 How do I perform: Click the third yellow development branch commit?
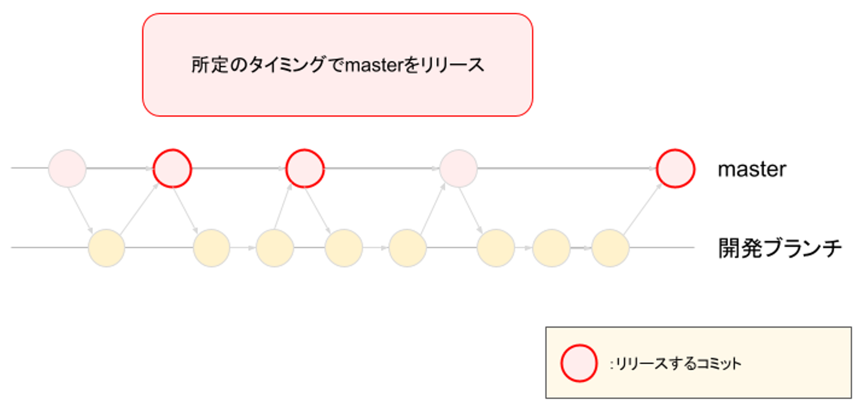[x=275, y=247]
